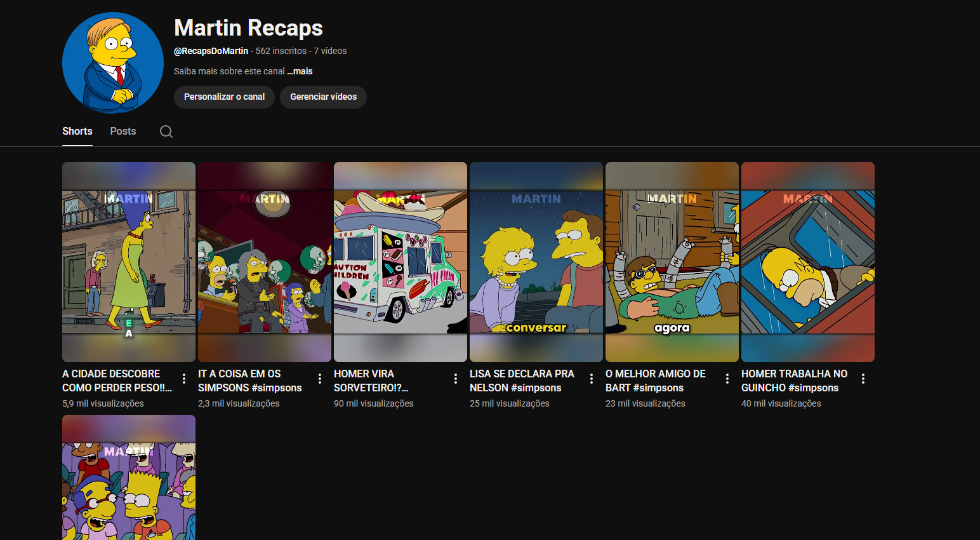Click the 2,3 mil visualizações text

point(239,403)
